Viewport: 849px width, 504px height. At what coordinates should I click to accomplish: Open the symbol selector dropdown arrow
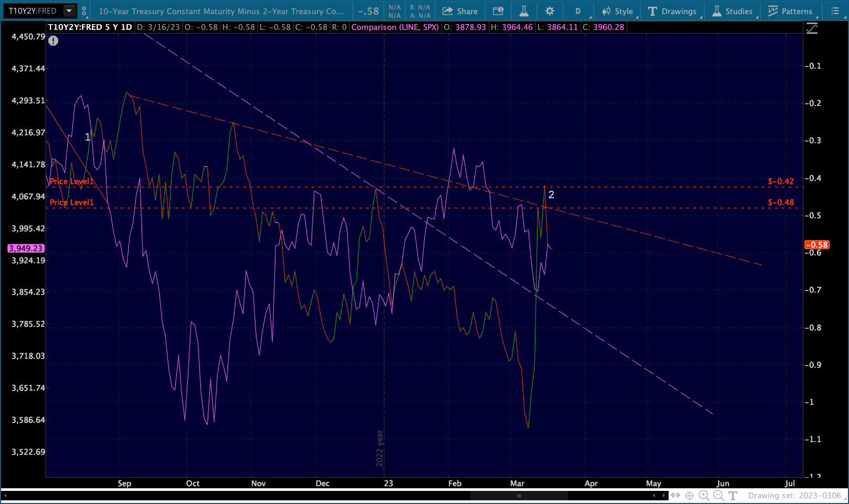tap(69, 11)
